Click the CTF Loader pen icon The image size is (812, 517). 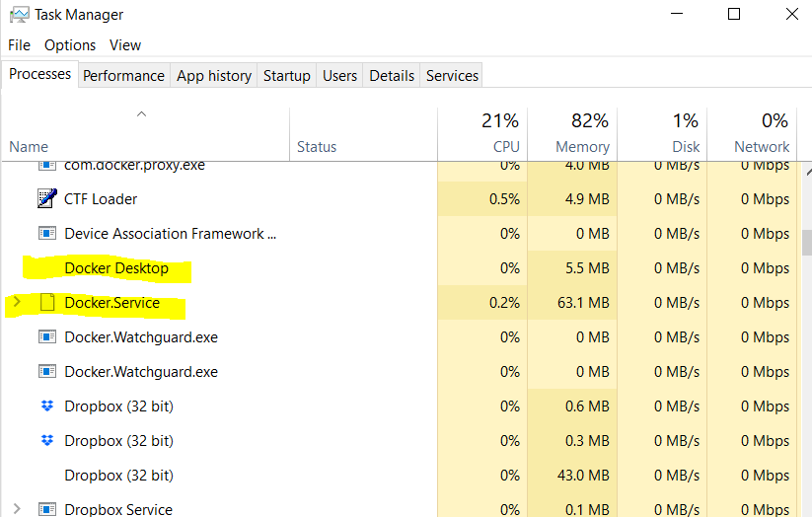click(x=47, y=198)
